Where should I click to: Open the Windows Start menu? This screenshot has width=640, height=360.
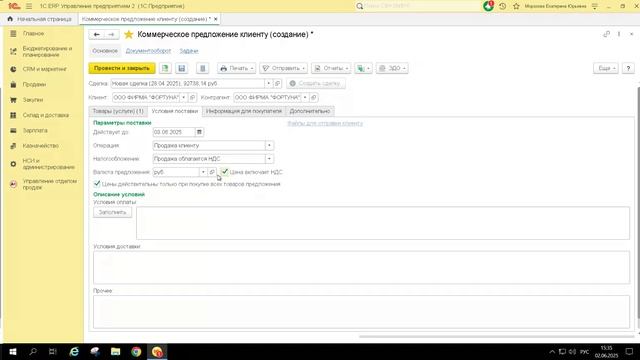(13, 351)
